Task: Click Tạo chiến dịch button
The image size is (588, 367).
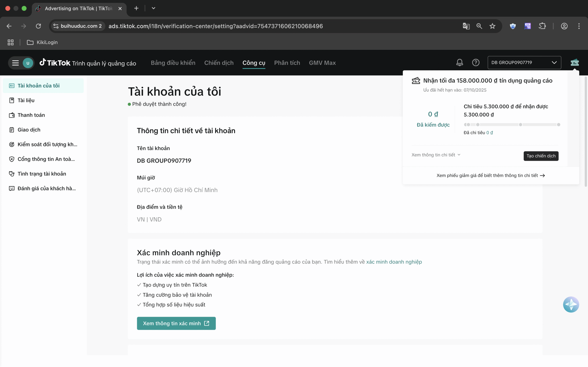Action: (x=541, y=156)
